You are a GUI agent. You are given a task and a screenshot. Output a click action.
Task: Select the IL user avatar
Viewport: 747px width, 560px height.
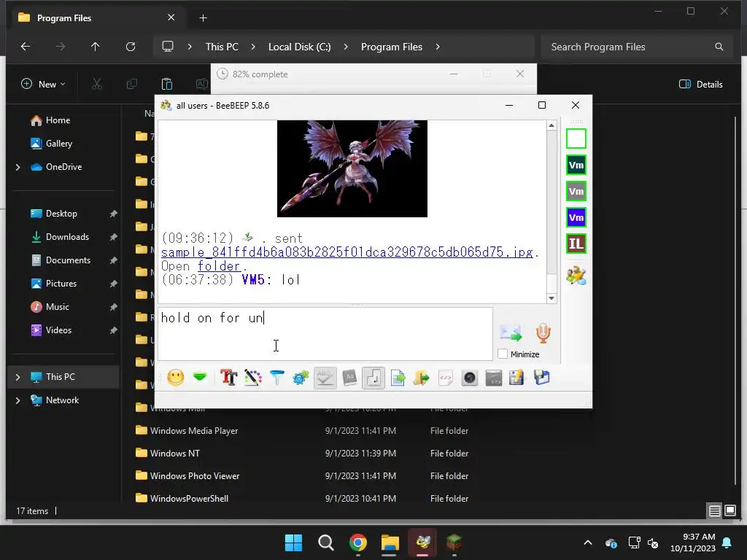pyautogui.click(x=576, y=244)
